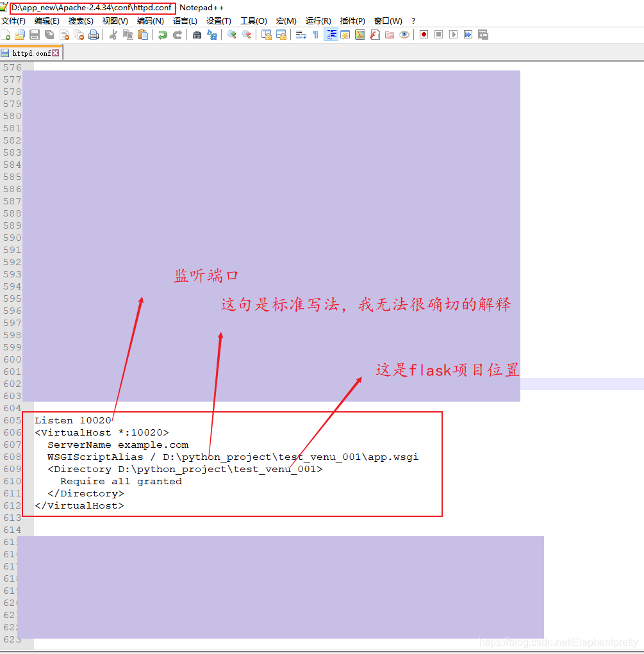Click line number 605 in the margin
The width and height of the screenshot is (644, 654).
(x=12, y=420)
